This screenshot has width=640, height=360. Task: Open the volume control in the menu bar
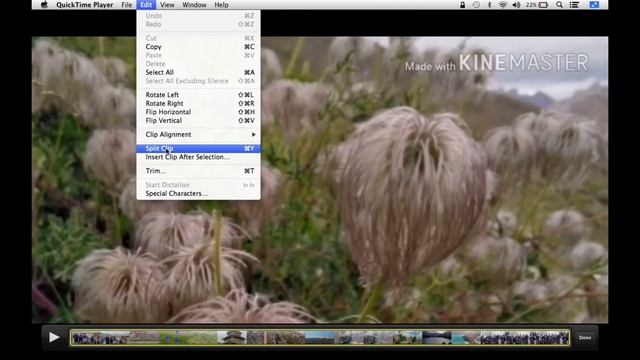(516, 5)
